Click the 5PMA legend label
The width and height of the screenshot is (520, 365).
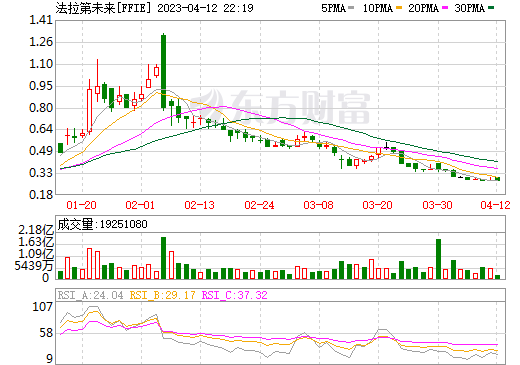click(333, 8)
